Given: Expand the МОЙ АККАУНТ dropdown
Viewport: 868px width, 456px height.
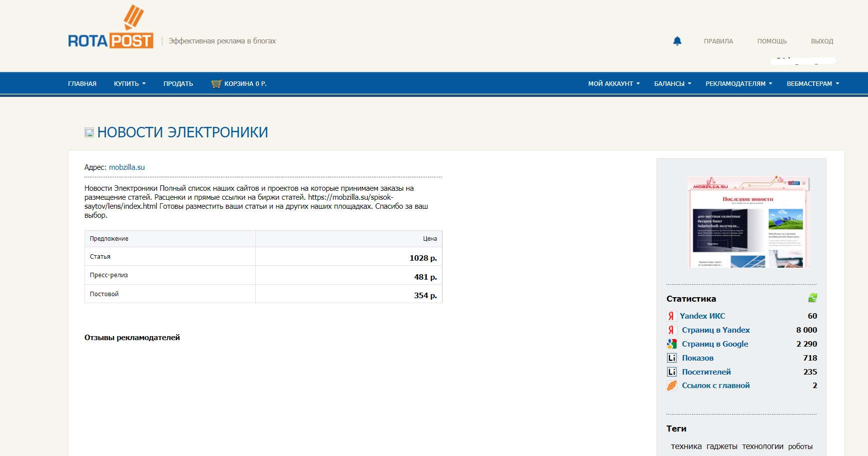Looking at the screenshot, I should pyautogui.click(x=614, y=84).
